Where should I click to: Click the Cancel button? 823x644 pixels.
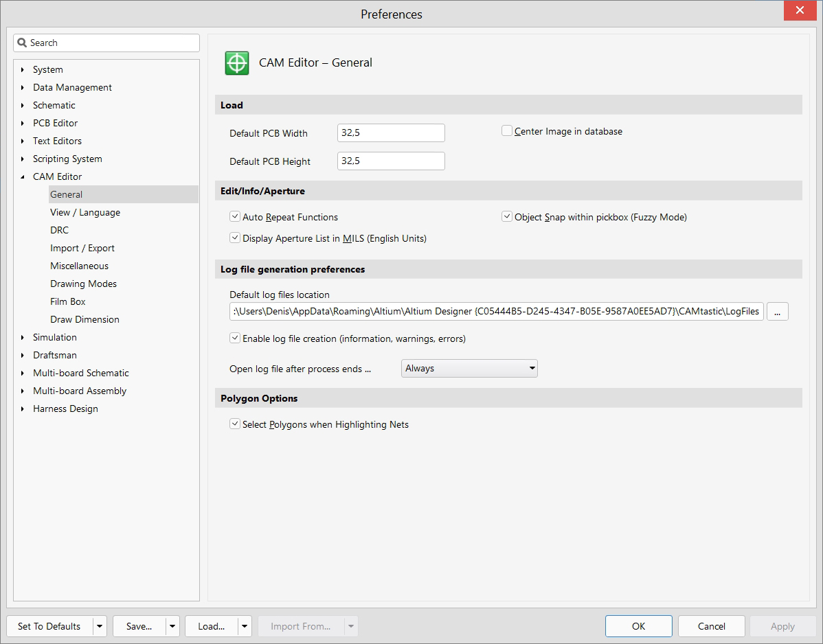point(712,626)
